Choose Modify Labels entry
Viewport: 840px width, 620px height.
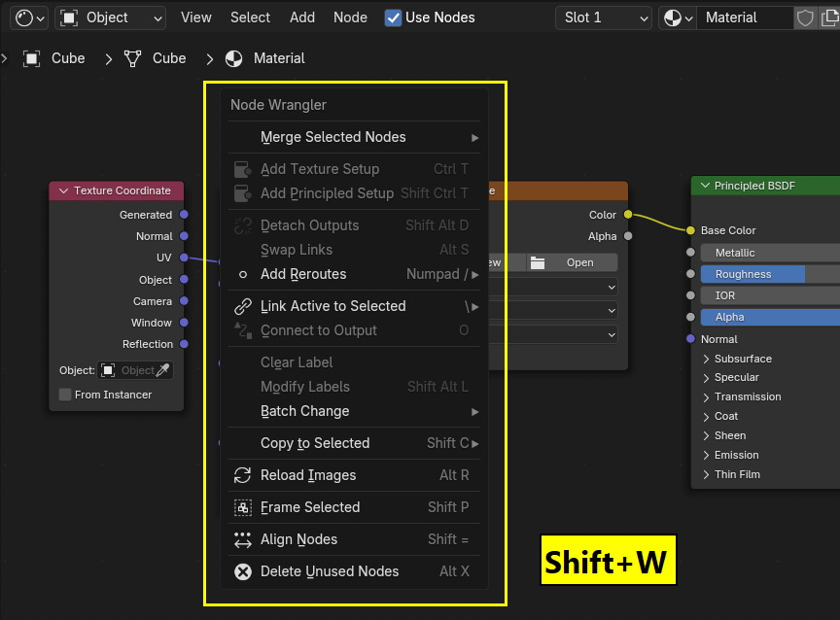[x=354, y=387]
